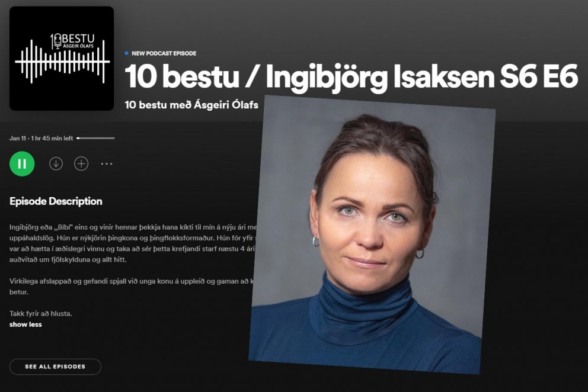Open the three-dots more options menu
Image resolution: width=588 pixels, height=392 pixels.
(107, 164)
